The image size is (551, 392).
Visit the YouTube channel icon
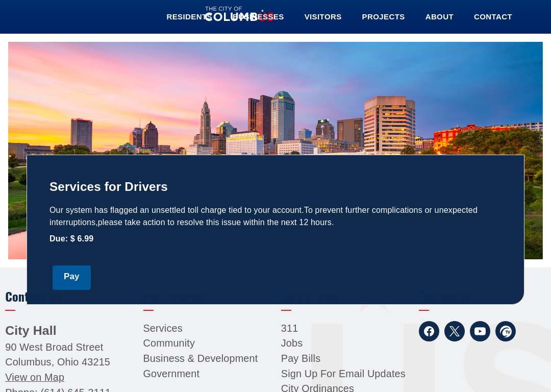click(480, 331)
